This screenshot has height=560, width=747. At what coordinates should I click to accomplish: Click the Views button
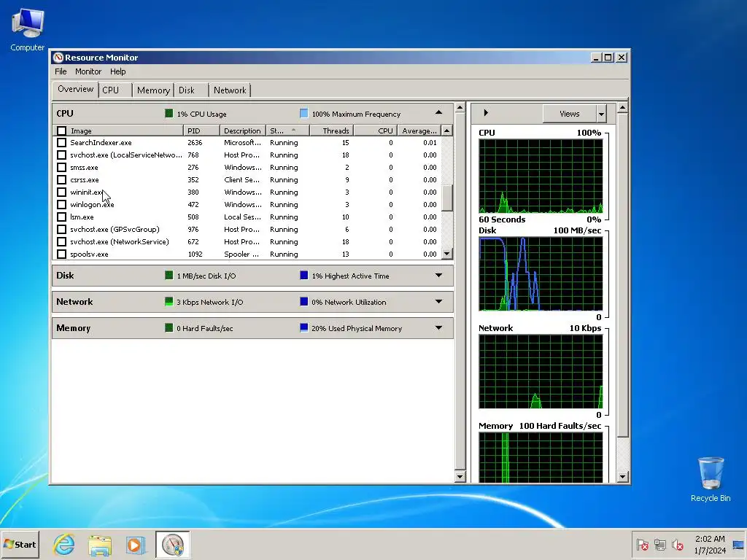[569, 114]
